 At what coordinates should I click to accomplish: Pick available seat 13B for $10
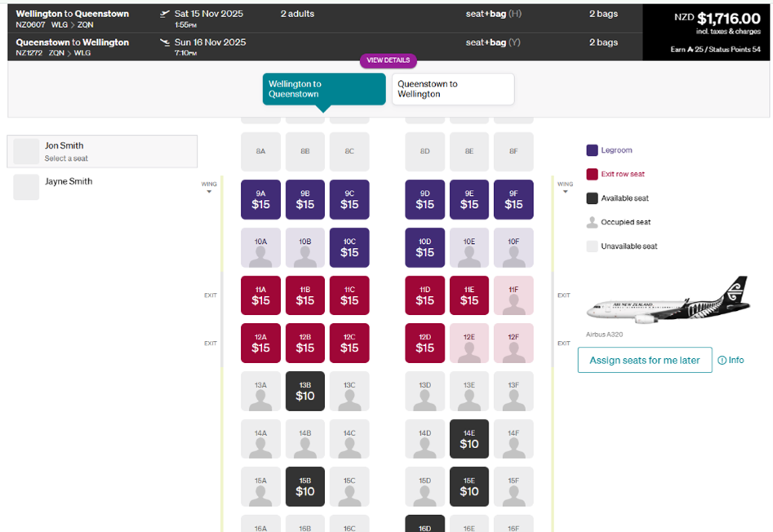click(305, 391)
